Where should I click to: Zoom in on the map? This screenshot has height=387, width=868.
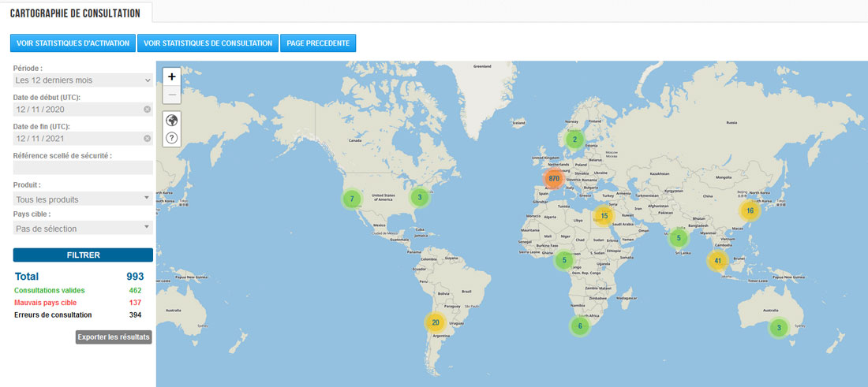pyautogui.click(x=172, y=76)
